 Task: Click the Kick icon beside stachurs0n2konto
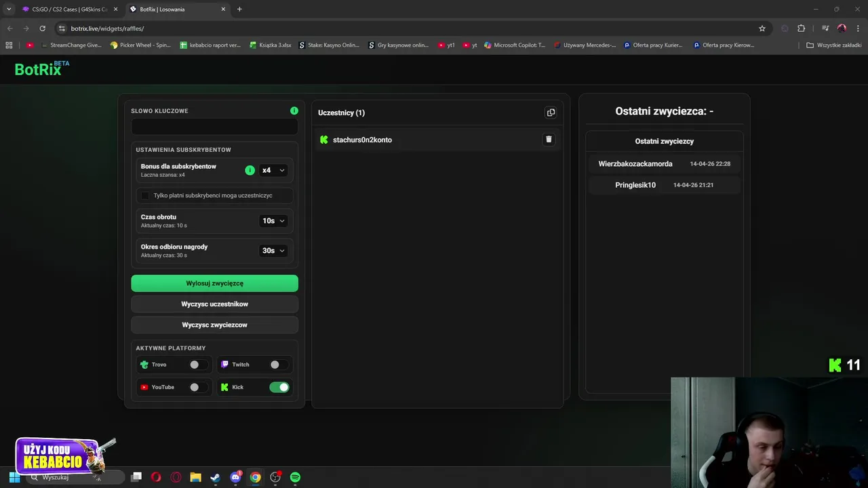point(324,140)
